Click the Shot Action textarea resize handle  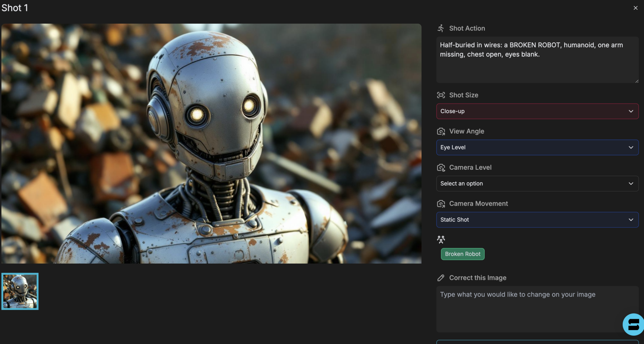click(x=636, y=81)
